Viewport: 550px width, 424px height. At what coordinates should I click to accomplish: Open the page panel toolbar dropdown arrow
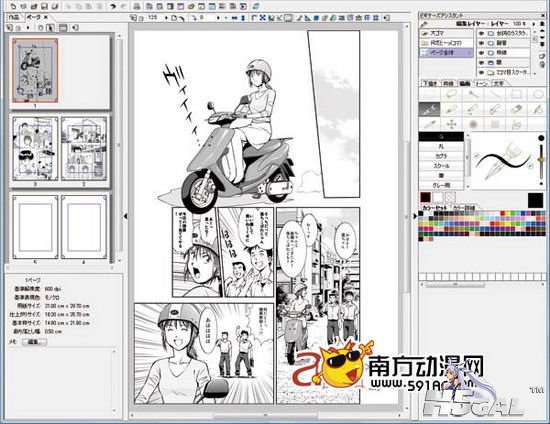(x=28, y=28)
